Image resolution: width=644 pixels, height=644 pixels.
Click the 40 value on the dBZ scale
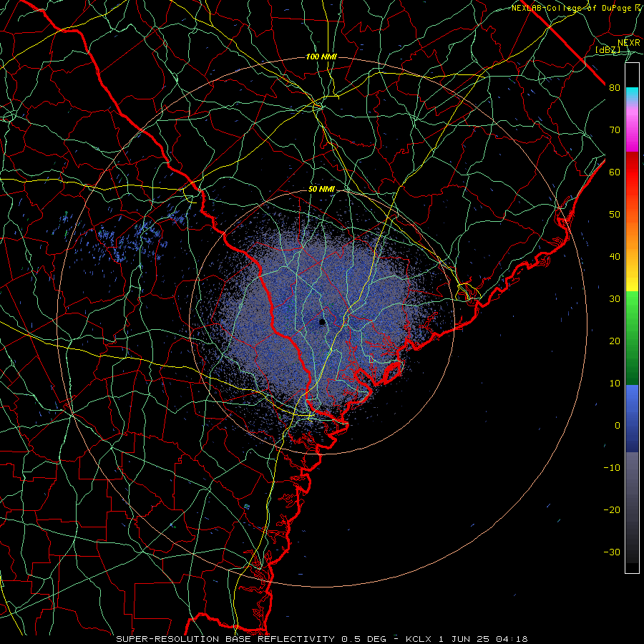coord(615,257)
